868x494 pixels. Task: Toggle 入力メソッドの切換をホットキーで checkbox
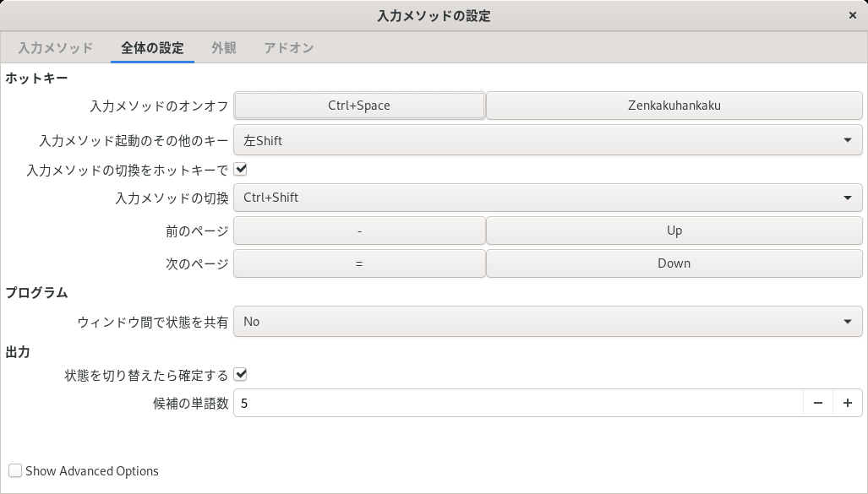(240, 169)
